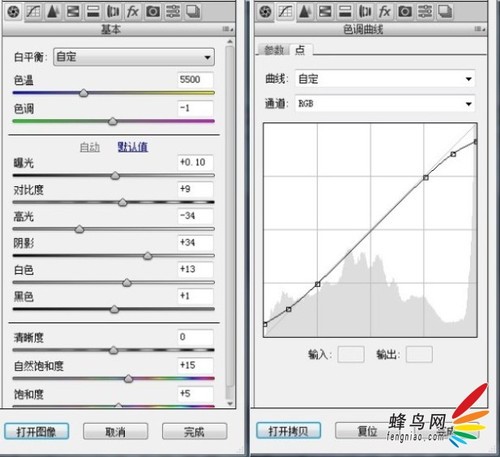Expand the 曲线 preset dropdown
500x457 pixels.
pos(385,79)
